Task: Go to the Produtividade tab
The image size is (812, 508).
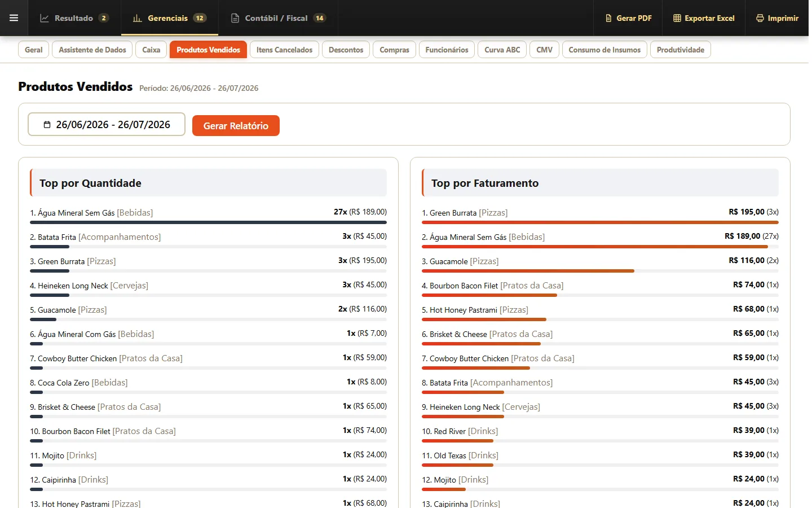Action: click(680, 50)
